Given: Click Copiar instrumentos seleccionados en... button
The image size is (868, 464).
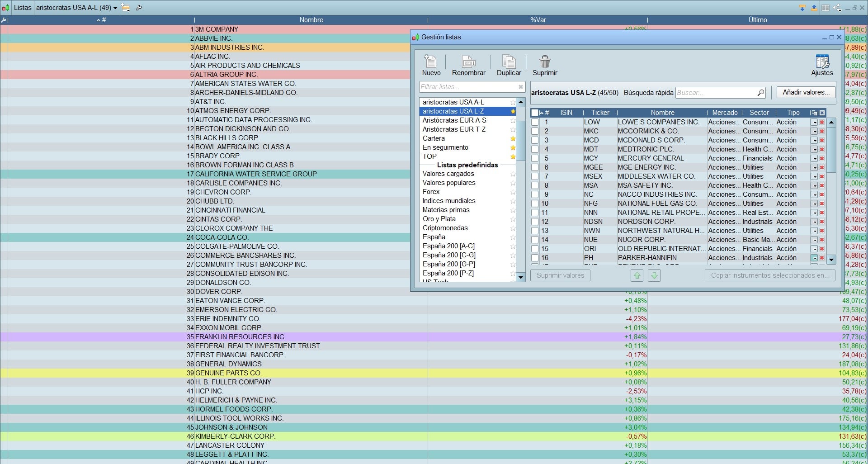Looking at the screenshot, I should point(770,275).
